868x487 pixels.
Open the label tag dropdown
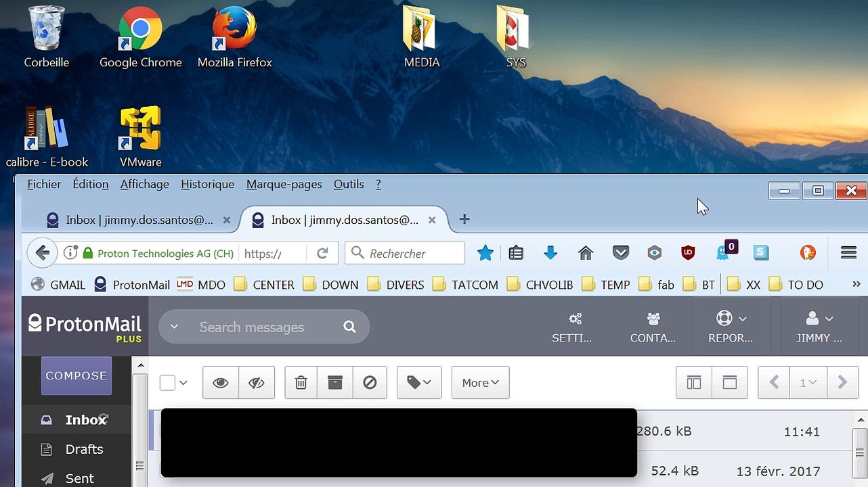[419, 383]
